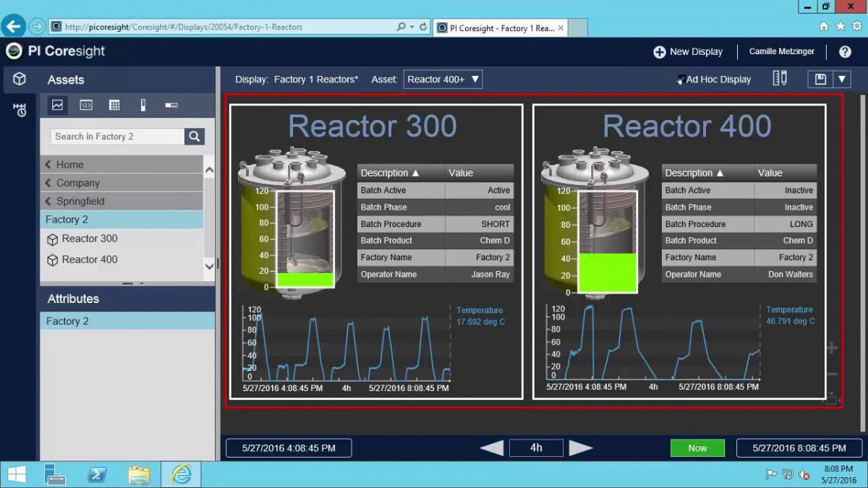Viewport: 868px width, 488px height.
Task: Click Don Walters operator name cell
Action: click(x=786, y=274)
